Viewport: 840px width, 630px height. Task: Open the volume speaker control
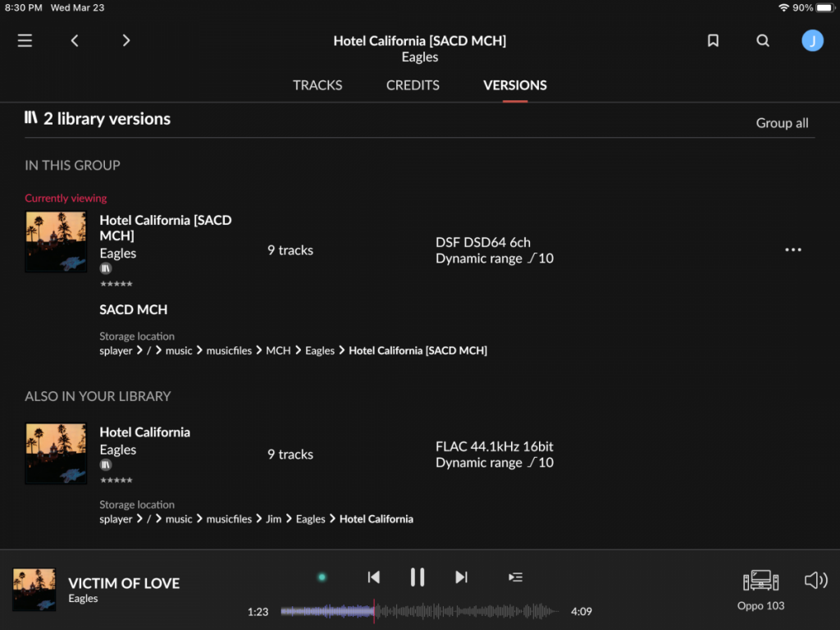click(816, 581)
